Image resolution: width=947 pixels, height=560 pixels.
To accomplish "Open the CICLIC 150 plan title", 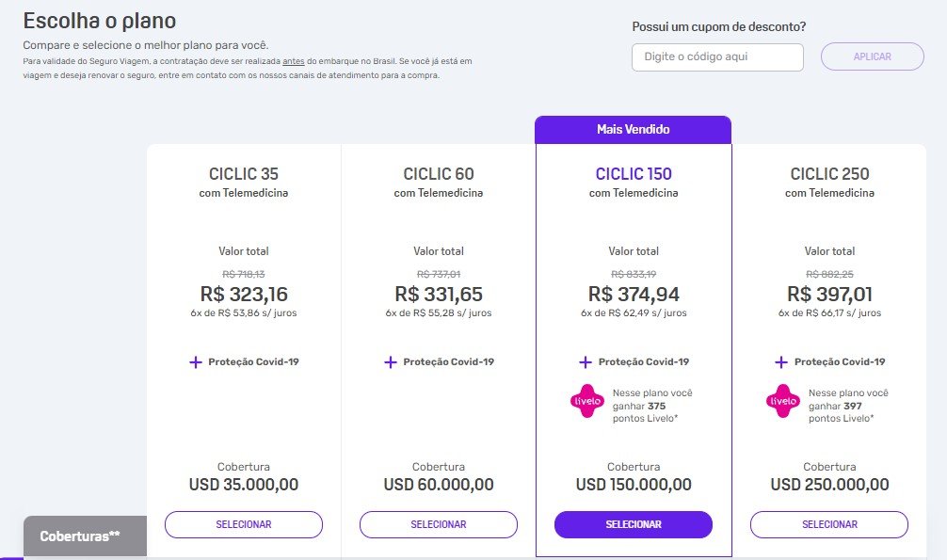I will (634, 174).
